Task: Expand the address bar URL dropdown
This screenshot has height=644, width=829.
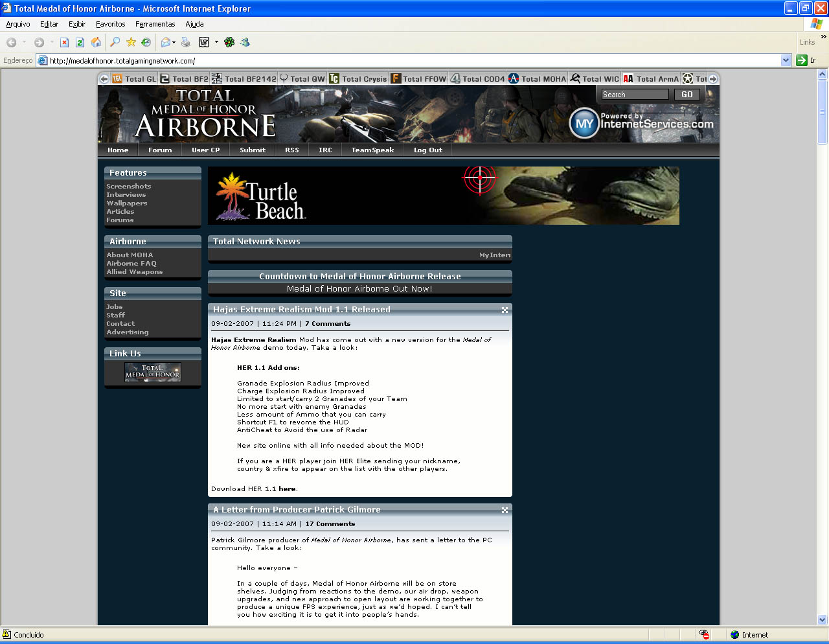Action: pos(786,60)
